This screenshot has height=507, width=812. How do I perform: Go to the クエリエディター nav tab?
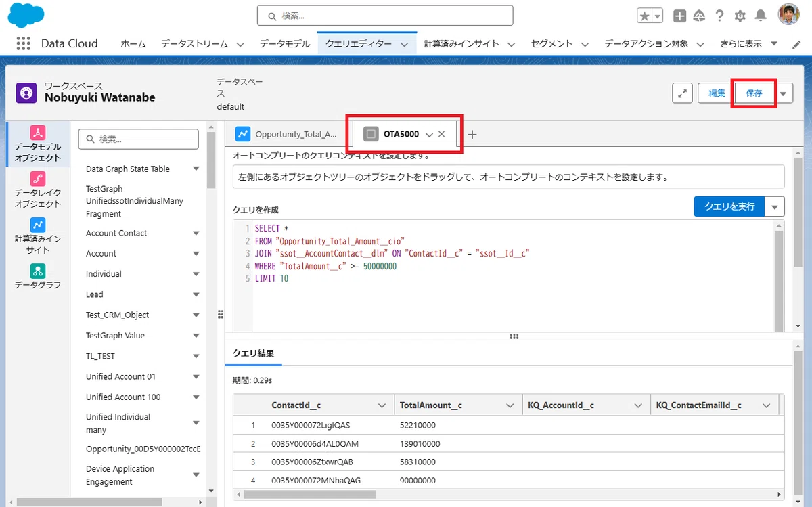click(x=359, y=43)
